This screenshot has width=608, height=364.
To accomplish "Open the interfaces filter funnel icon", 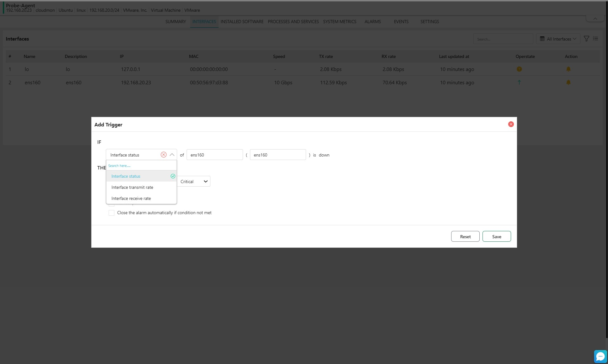I will (586, 39).
